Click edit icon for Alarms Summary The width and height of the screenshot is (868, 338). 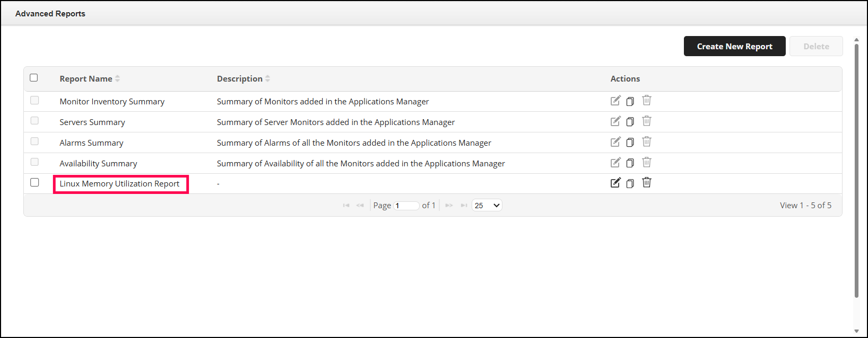coord(615,142)
